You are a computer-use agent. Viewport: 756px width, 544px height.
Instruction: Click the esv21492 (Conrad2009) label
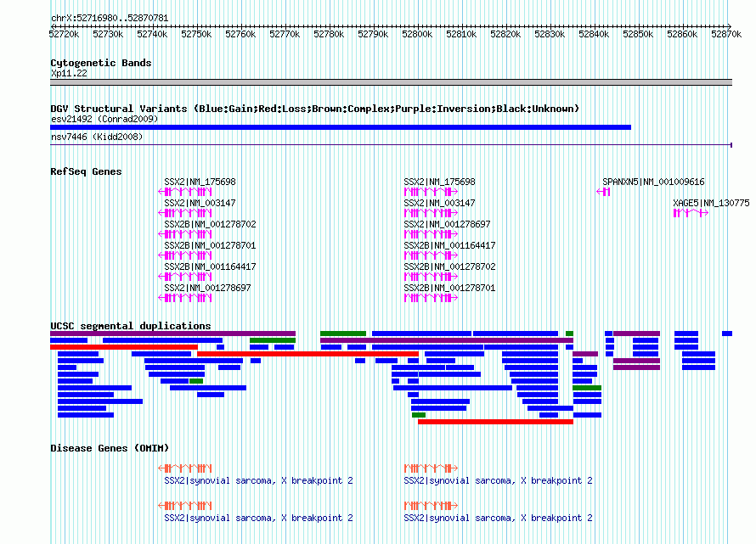tap(104, 119)
